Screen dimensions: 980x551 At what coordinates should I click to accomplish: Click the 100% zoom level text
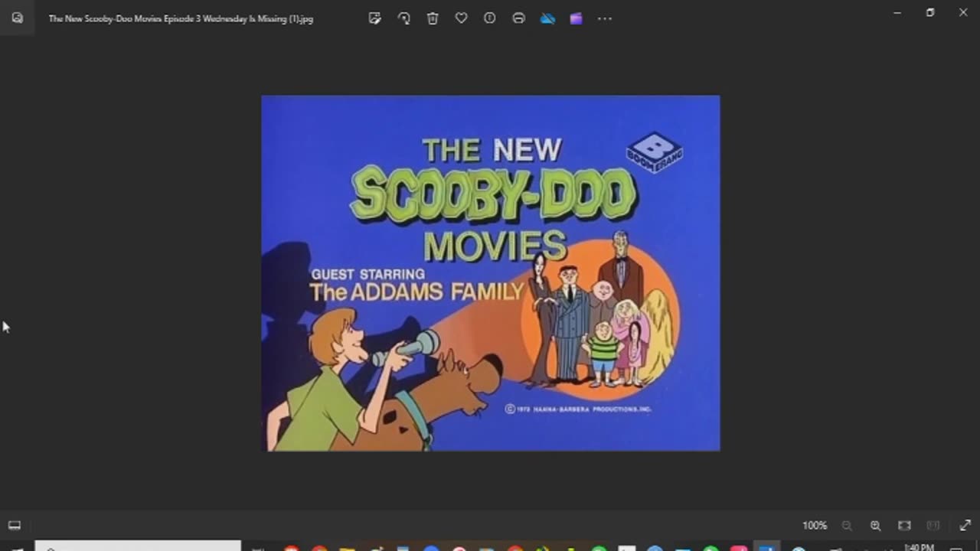pos(815,526)
